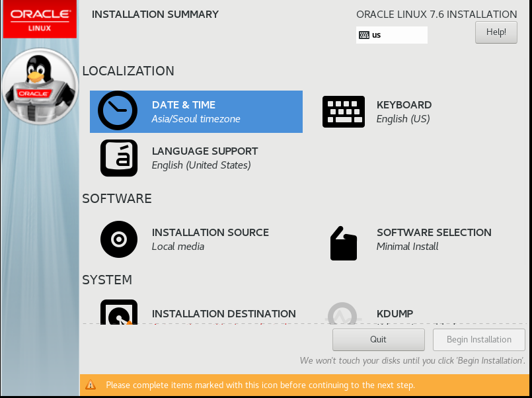Open LANGUAGE SUPPORT label

pyautogui.click(x=205, y=151)
